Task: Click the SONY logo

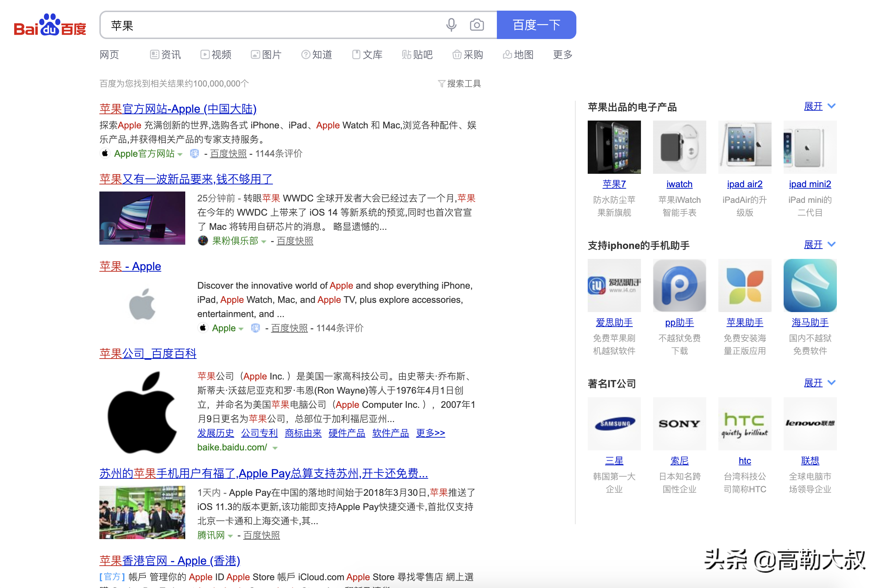Action: [x=680, y=424]
